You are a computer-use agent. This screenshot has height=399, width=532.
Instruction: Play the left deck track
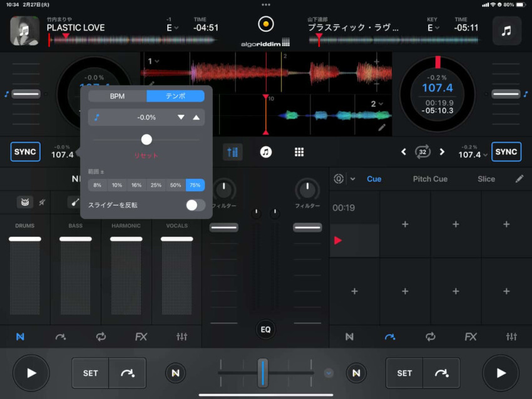click(x=31, y=373)
